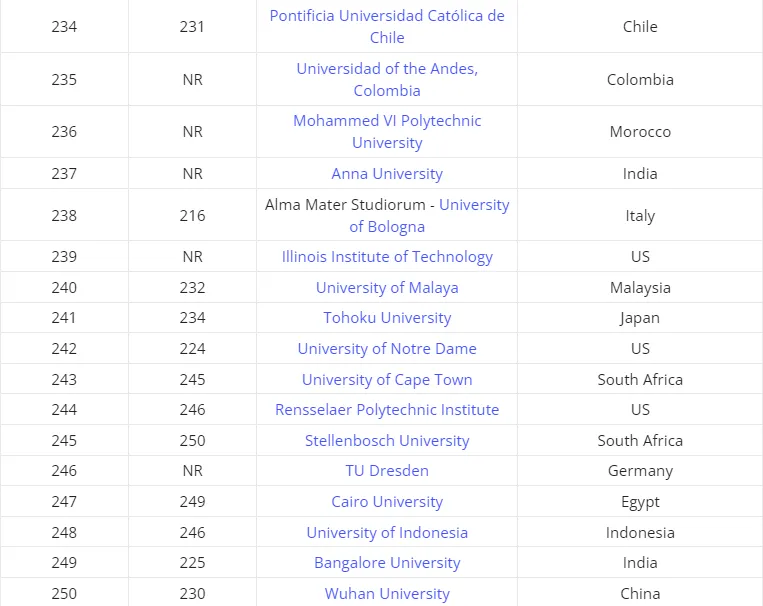The width and height of the screenshot is (763, 606).
Task: Click the Morocco country cell
Action: click(640, 131)
